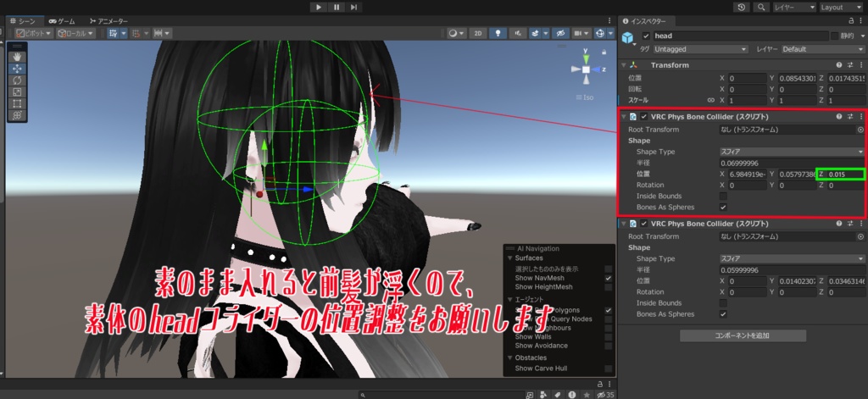Click the head object cube icon
Viewport: 868px width, 399px height.
(x=627, y=37)
